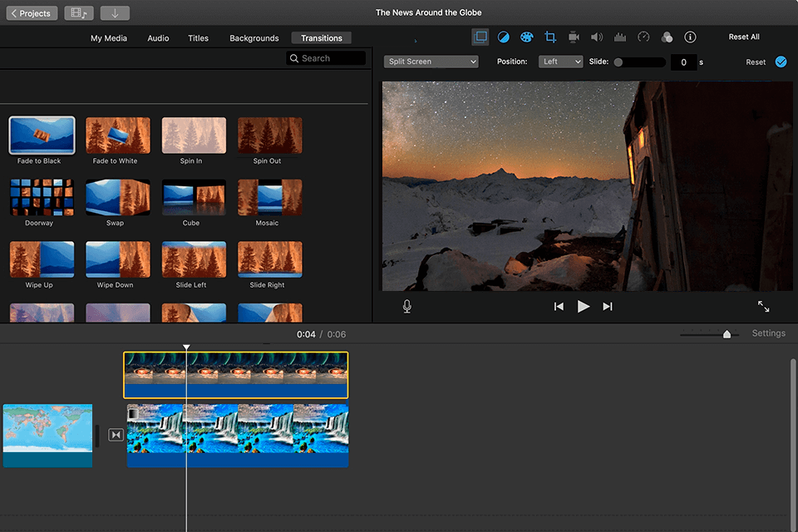The image size is (798, 532).
Task: Click the slide seconds value field
Action: [x=683, y=62]
